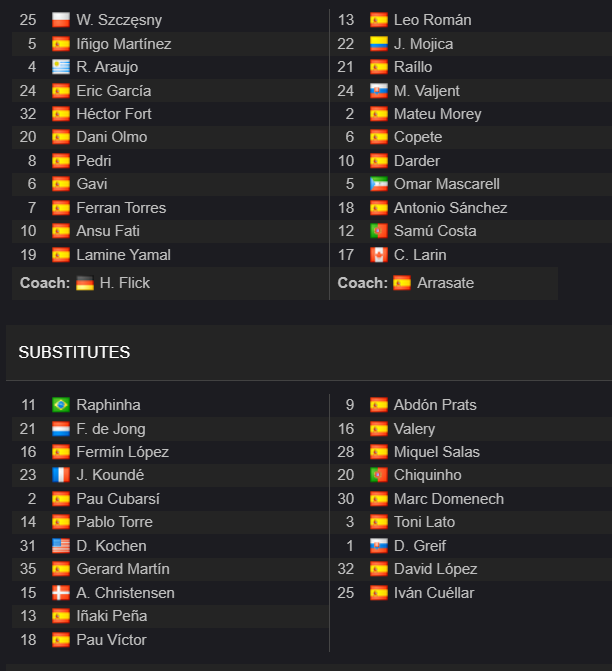612x671 pixels.
Task: Click Equatorial Guinea flag by Omar Mascarell
Action: pos(379,184)
